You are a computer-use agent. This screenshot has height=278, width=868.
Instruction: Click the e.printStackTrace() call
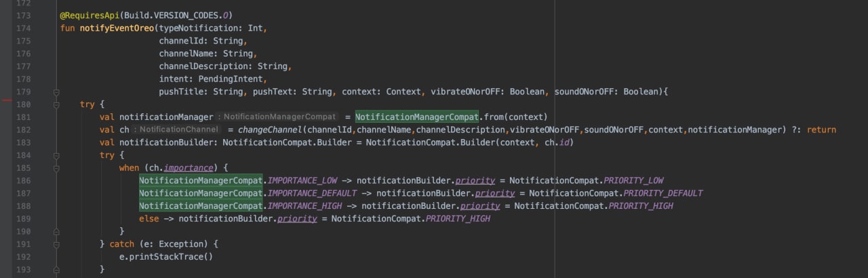click(x=166, y=257)
